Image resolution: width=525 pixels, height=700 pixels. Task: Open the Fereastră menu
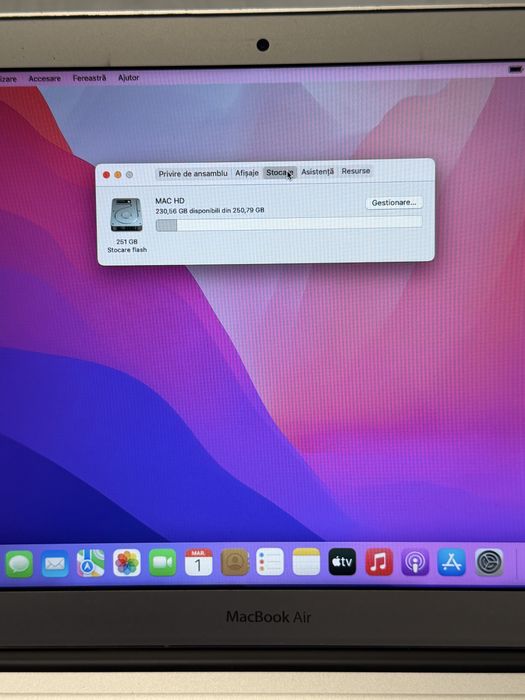(89, 78)
